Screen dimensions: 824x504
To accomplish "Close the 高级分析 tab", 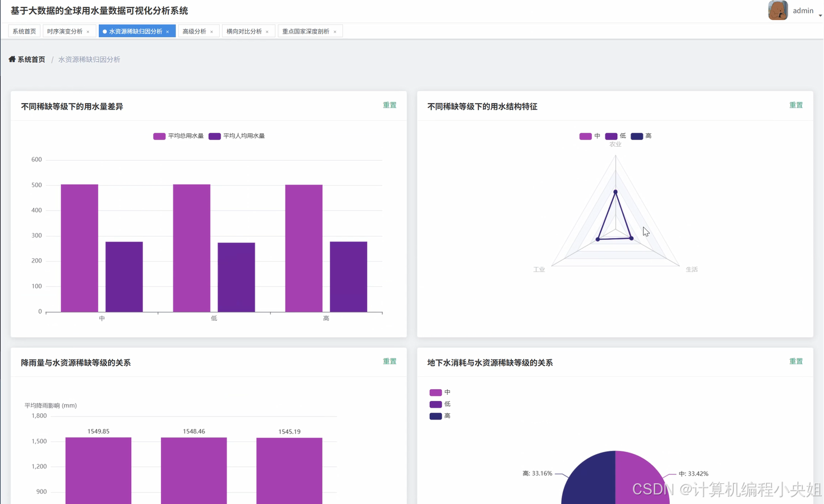I will 212,32.
